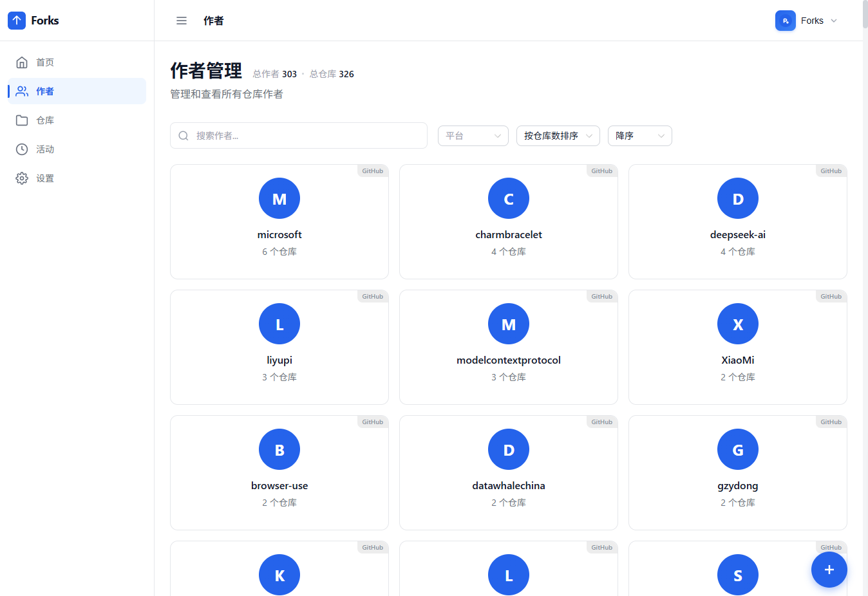Open the XiaoMi author name
This screenshot has width=868, height=596.
pyautogui.click(x=738, y=360)
